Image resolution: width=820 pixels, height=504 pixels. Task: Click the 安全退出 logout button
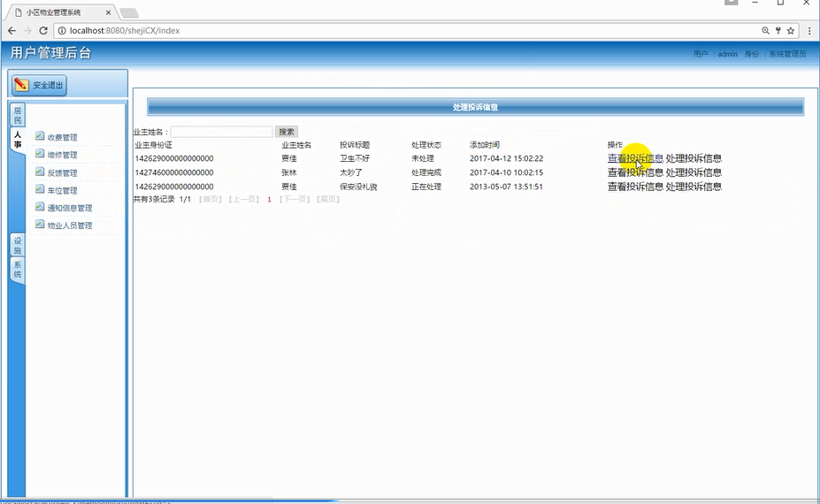pyautogui.click(x=40, y=85)
